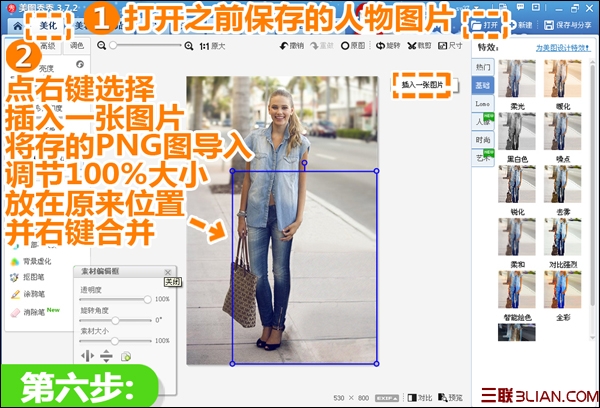
Task: Reset brightness with the circular reset icon
Action: pos(80,64)
